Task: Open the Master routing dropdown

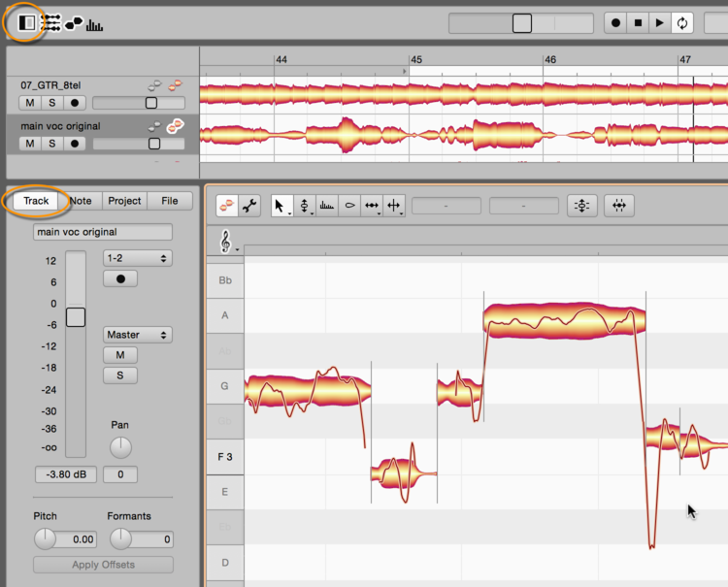Action: [137, 335]
